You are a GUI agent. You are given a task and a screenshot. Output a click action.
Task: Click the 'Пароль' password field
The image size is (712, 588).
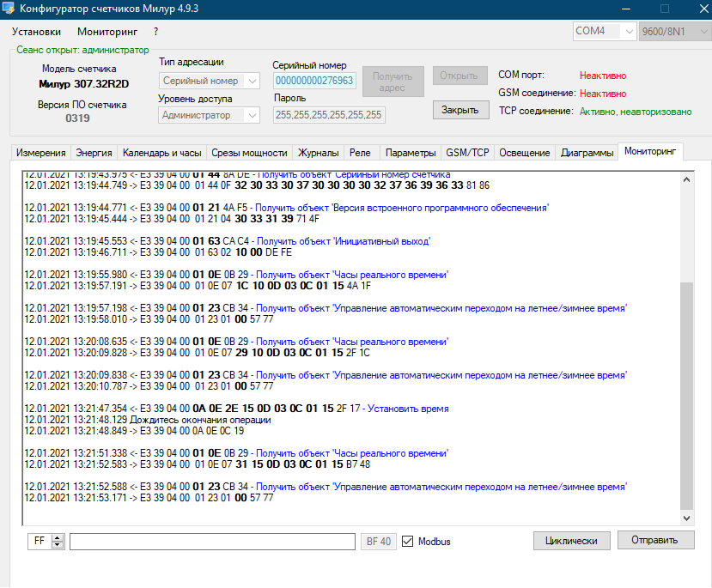[329, 115]
